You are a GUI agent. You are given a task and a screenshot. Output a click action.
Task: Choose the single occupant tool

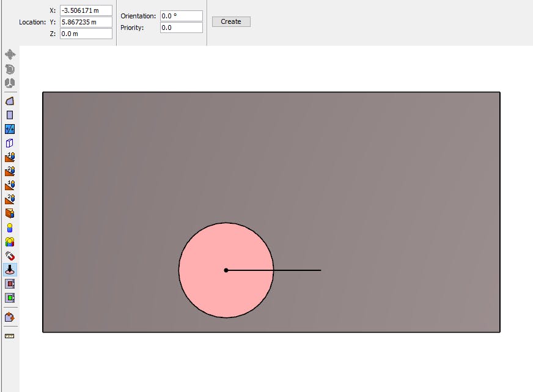tap(10, 227)
